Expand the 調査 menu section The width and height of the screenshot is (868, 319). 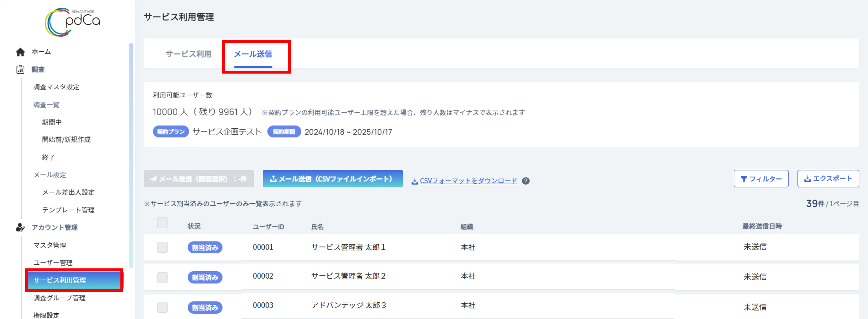(x=38, y=70)
